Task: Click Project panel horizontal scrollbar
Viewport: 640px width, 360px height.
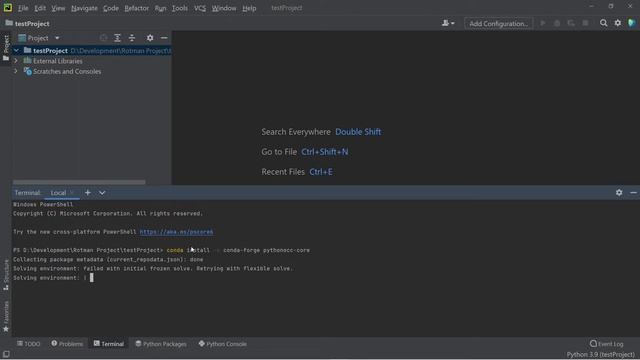Action: 79,182
